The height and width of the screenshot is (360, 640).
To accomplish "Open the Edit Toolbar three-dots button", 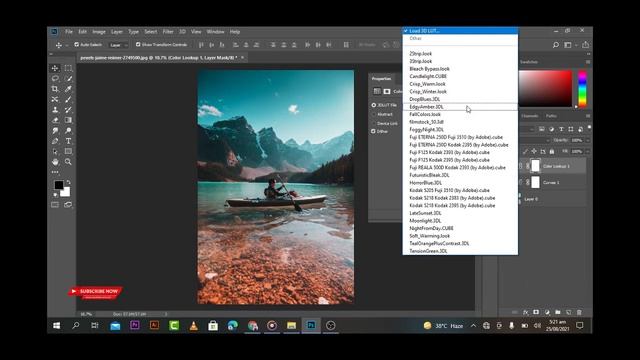I will click(x=55, y=172).
